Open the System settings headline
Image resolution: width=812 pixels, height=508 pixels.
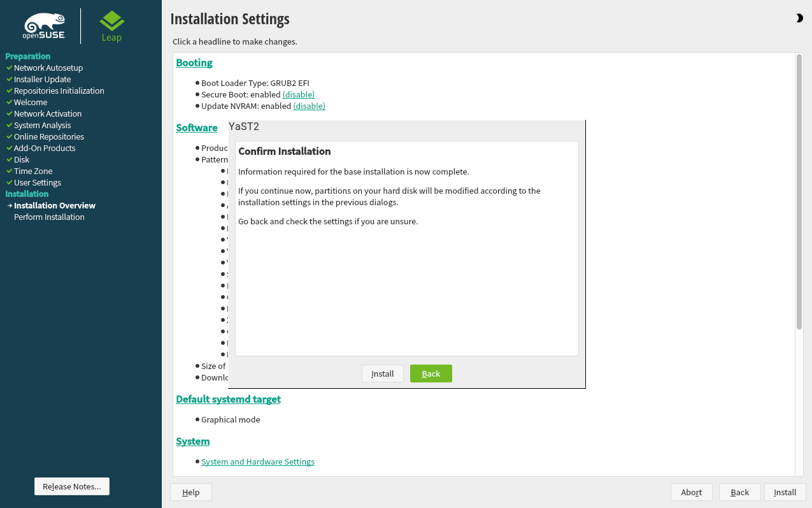192,441
